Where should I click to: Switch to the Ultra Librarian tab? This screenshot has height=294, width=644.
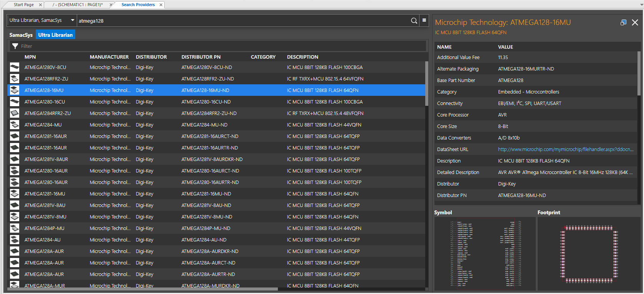pyautogui.click(x=55, y=35)
